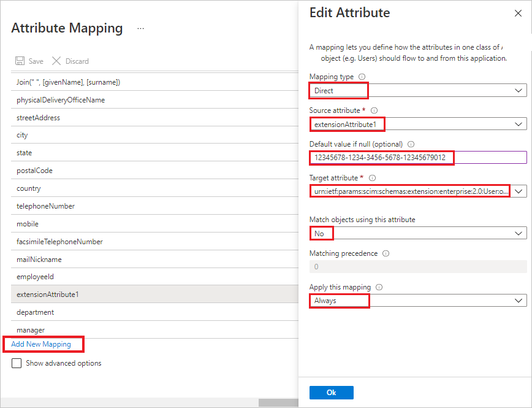This screenshot has height=408, width=532.
Task: Select the state mapping row
Action: click(154, 153)
